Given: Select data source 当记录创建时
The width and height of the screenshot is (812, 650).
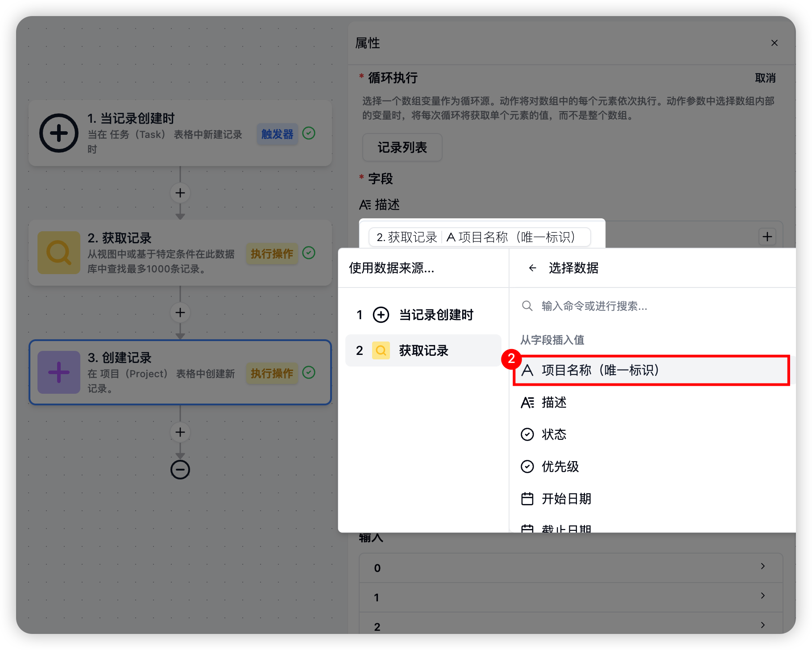Looking at the screenshot, I should (423, 315).
